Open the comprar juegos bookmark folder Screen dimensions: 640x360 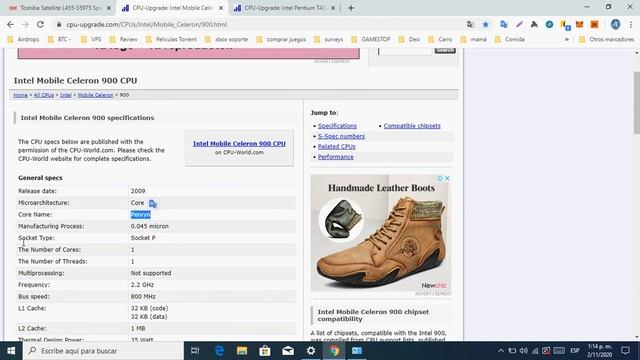pyautogui.click(x=281, y=40)
